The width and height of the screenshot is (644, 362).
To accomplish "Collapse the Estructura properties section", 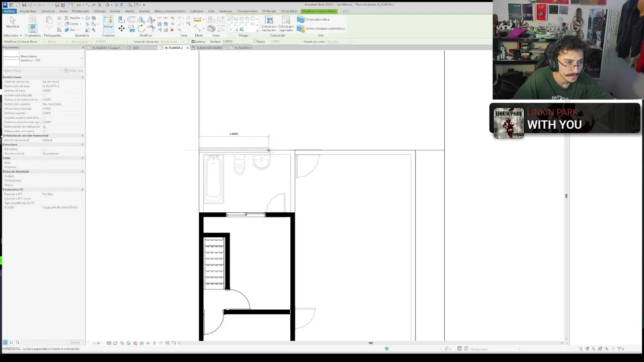I will pyautogui.click(x=82, y=145).
